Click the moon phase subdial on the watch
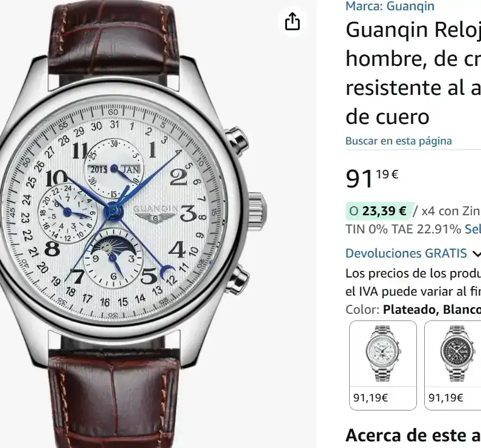This screenshot has height=448, width=481. click(113, 258)
